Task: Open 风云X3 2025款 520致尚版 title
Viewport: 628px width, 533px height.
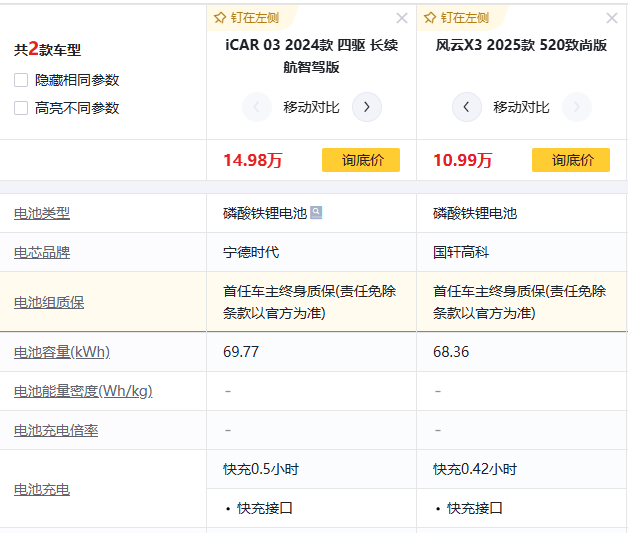Action: click(x=521, y=45)
